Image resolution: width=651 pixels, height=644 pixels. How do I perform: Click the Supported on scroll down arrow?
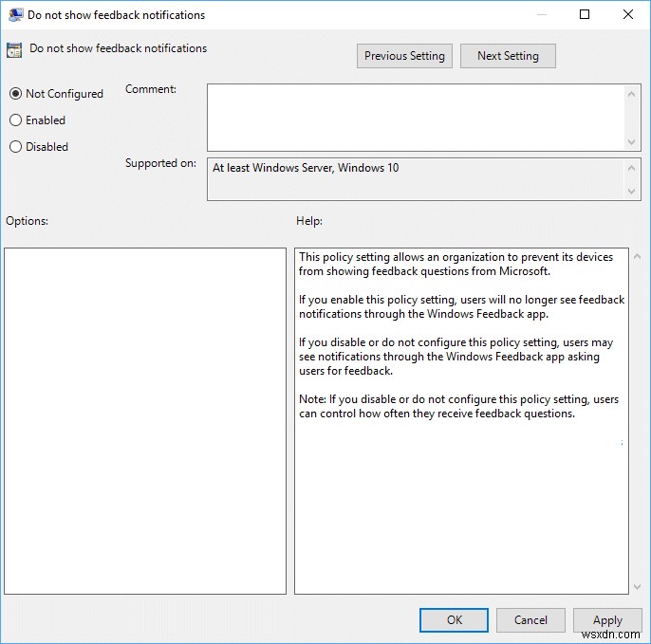coord(631,191)
